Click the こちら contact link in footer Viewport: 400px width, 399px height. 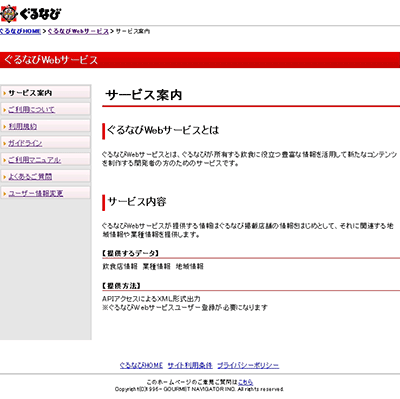tap(245, 382)
